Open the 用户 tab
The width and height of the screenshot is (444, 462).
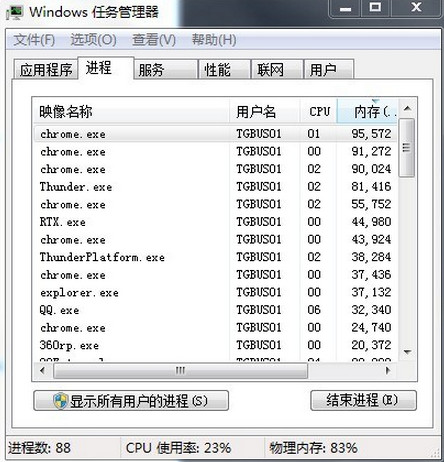click(x=329, y=70)
